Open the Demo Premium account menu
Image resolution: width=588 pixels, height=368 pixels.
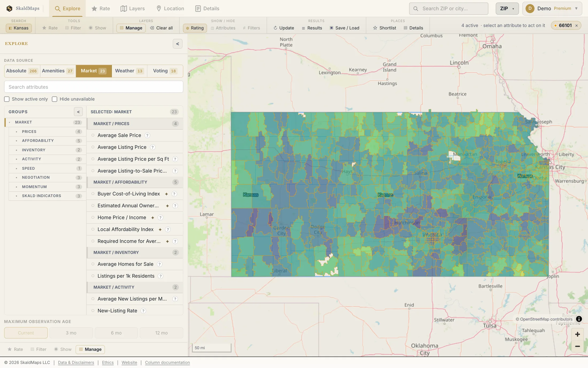click(x=552, y=9)
